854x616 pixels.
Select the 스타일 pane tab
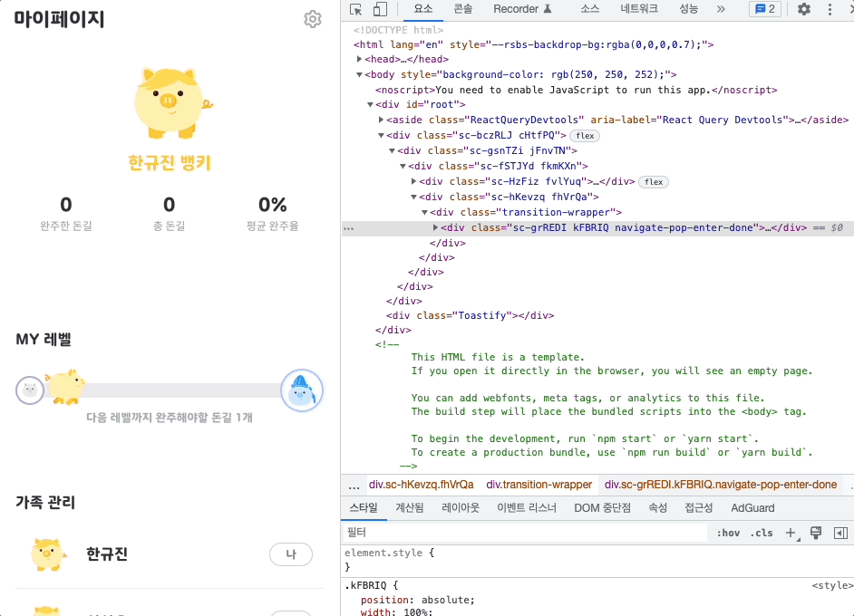(364, 508)
